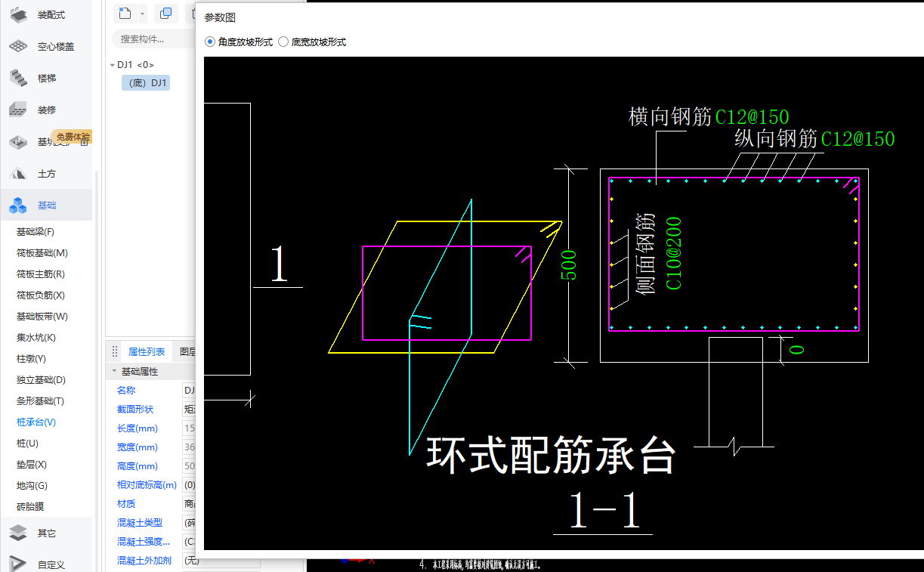Edit the 横向钢筋 C12@150 value
The width and height of the screenshot is (924, 572).
click(752, 117)
